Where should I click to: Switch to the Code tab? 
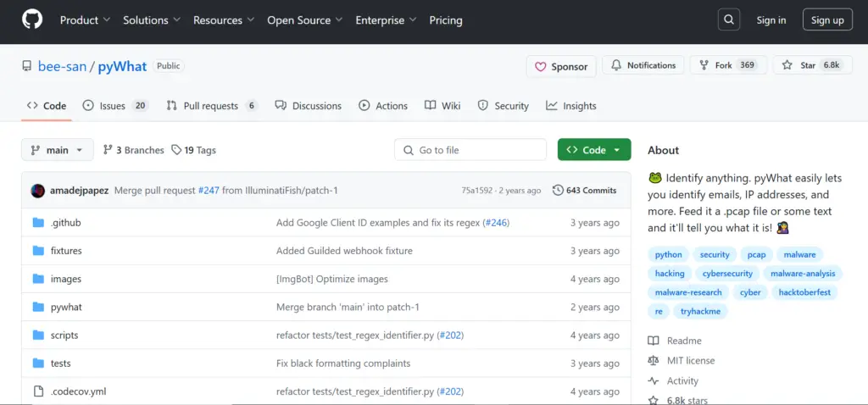[x=47, y=106]
